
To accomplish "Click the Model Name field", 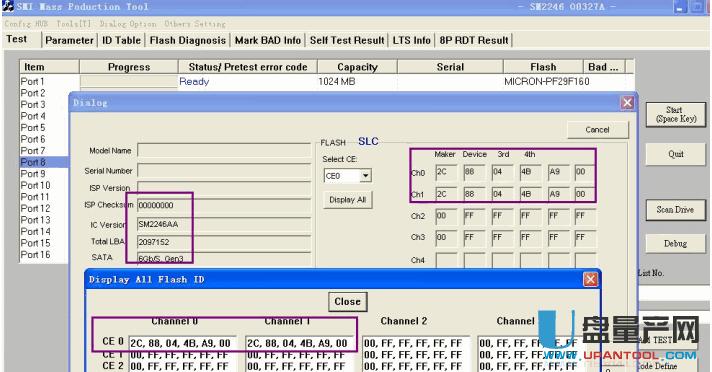I will coord(224,150).
